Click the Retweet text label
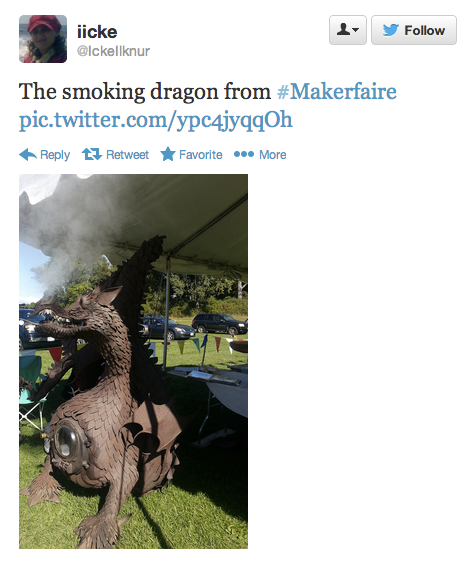The width and height of the screenshot is (471, 566). click(127, 155)
